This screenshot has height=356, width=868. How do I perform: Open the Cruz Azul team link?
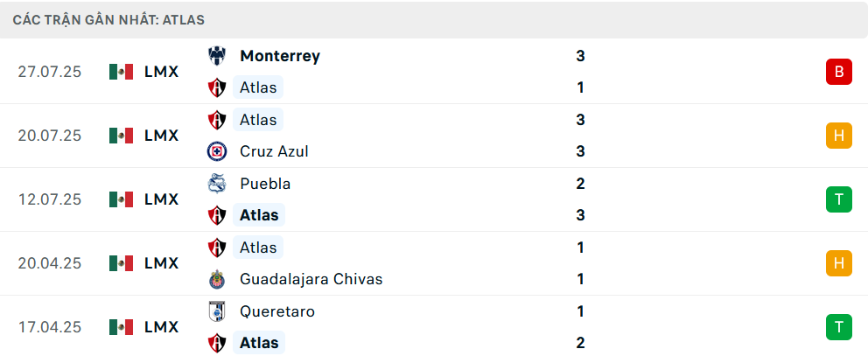coord(274,151)
